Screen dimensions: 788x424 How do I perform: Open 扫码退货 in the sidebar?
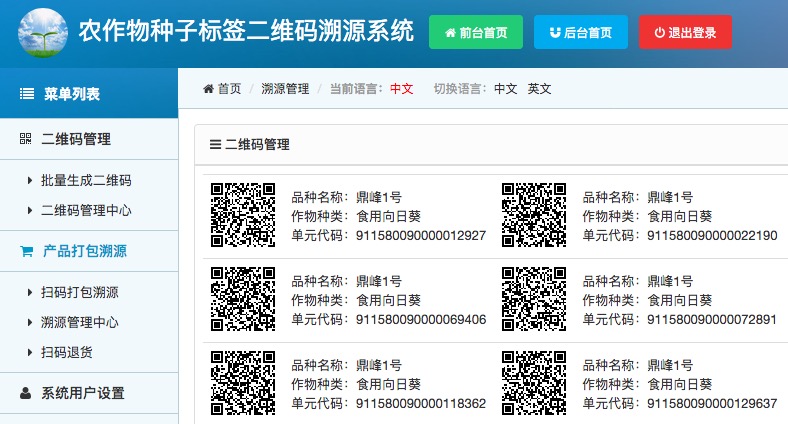tap(67, 351)
